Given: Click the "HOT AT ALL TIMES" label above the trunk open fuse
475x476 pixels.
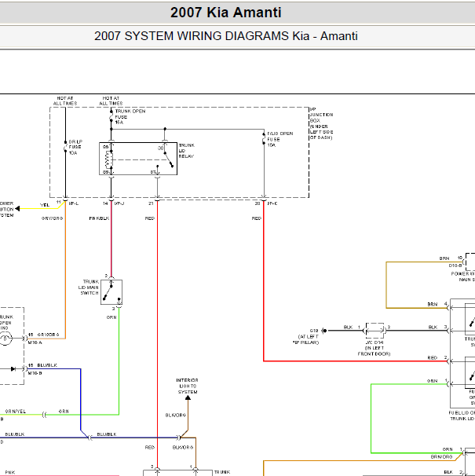Looking at the screenshot, I should (x=111, y=101).
